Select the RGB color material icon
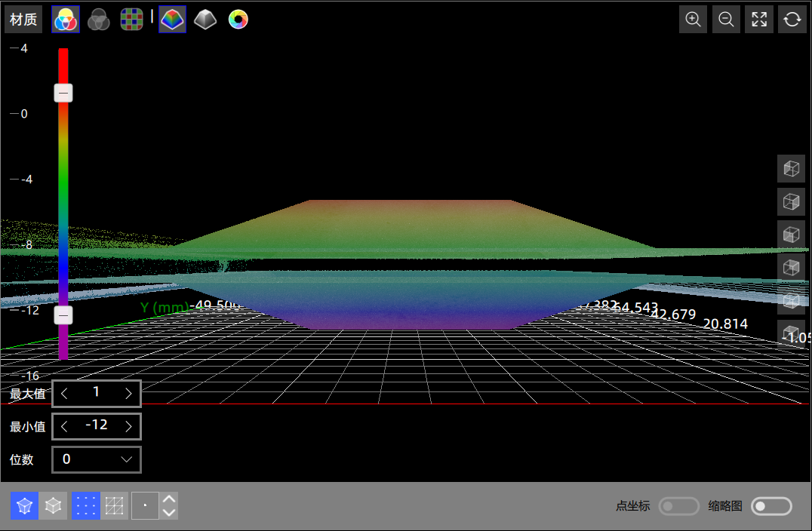The image size is (812, 531). coord(65,20)
